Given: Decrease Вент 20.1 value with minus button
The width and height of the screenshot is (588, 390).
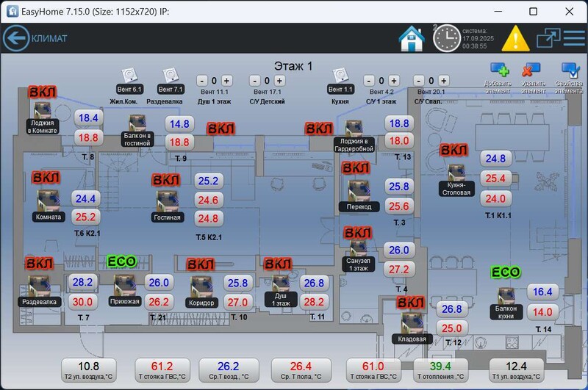Looking at the screenshot, I should coord(417,80).
